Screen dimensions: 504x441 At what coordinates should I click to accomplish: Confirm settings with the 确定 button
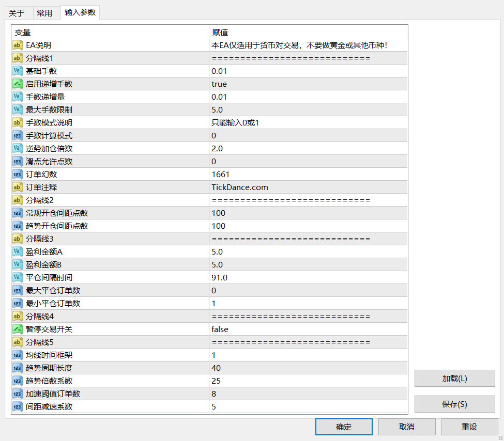tap(344, 427)
